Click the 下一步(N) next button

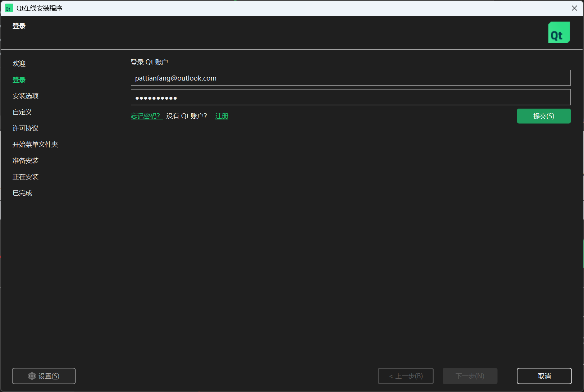click(x=470, y=376)
